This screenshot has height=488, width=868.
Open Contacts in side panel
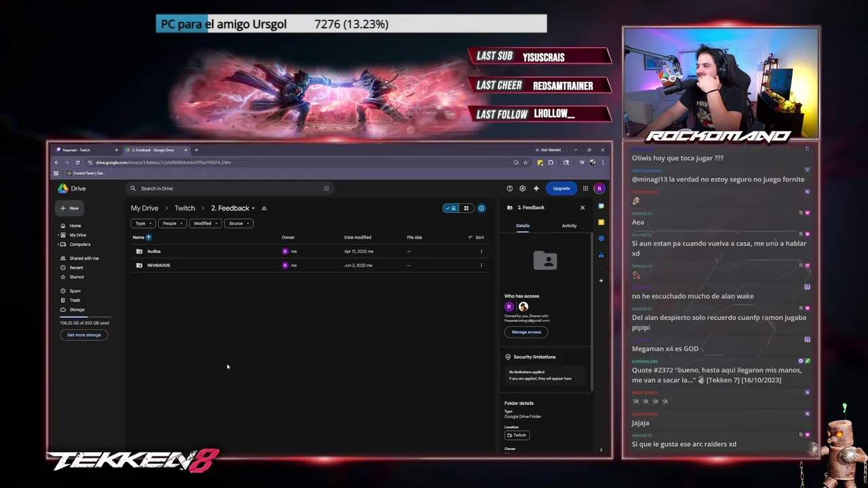tap(601, 255)
